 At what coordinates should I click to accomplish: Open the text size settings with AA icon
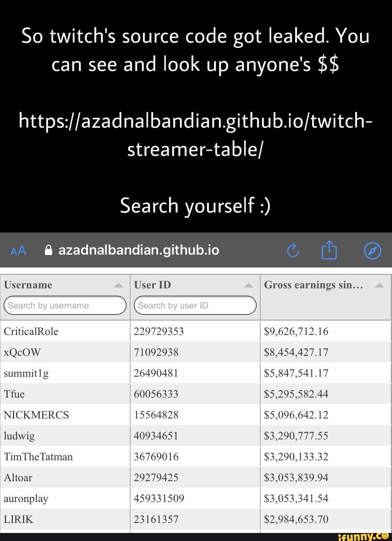pyautogui.click(x=18, y=250)
